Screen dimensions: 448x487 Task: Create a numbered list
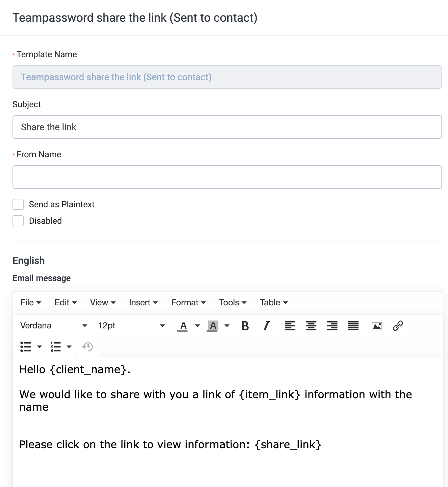click(x=55, y=346)
